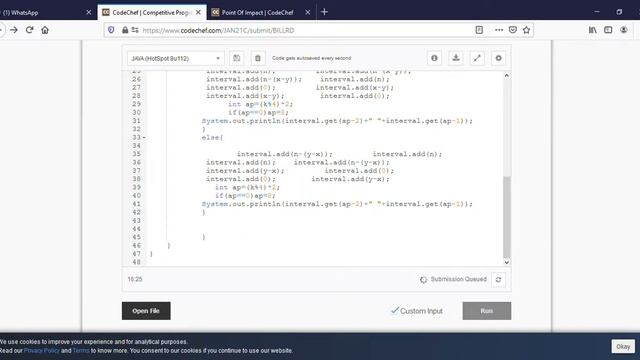Click 'Code gets autosaved every second' text
This screenshot has height=360, width=640.
[x=311, y=58]
